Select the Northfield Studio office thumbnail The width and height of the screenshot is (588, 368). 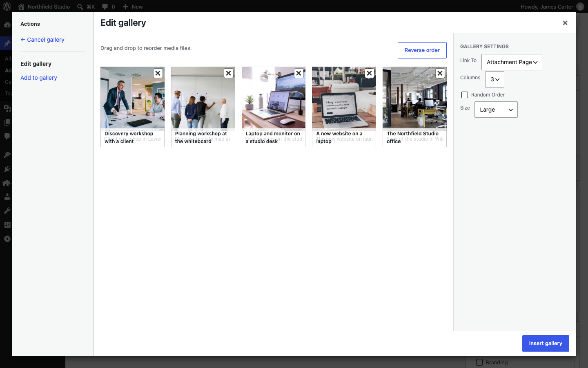point(414,98)
